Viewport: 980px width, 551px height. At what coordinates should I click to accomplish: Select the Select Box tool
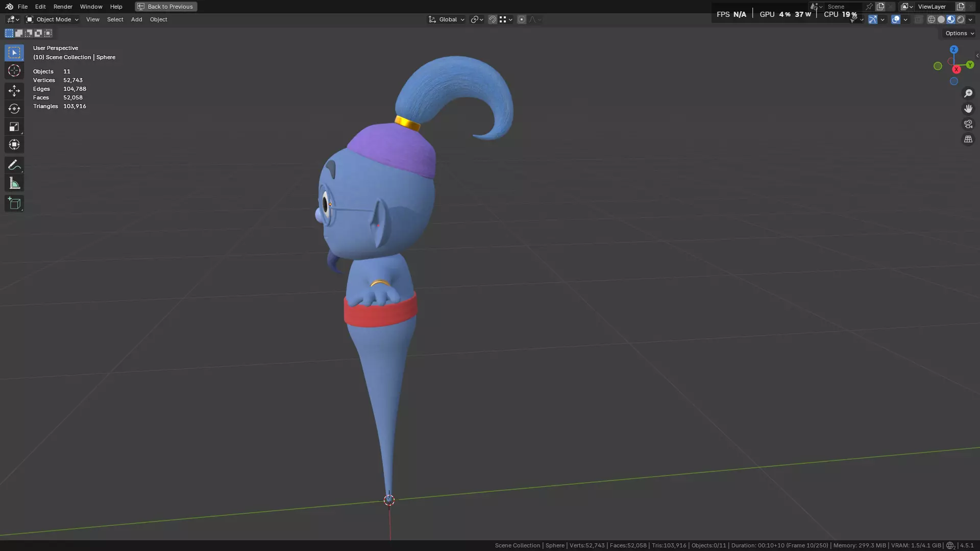pyautogui.click(x=14, y=53)
